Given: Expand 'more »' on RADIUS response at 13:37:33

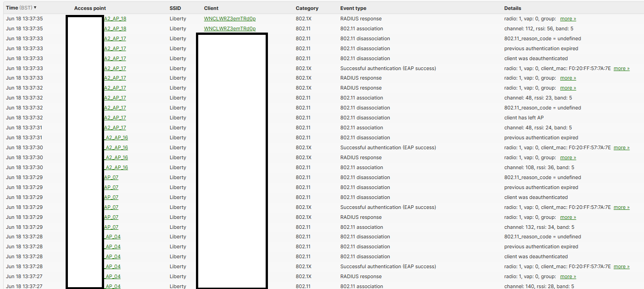Looking at the screenshot, I should pos(568,78).
